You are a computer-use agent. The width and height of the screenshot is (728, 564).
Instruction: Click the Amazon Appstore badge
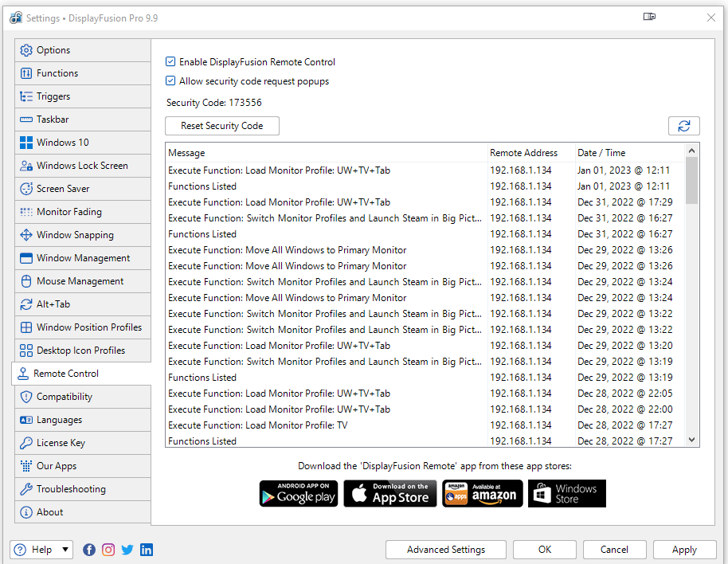click(483, 493)
